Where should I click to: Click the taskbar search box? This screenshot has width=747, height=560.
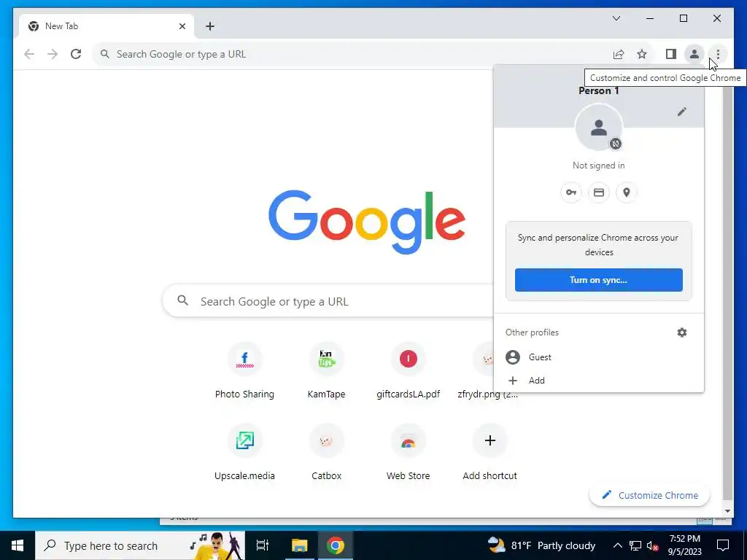(140, 545)
